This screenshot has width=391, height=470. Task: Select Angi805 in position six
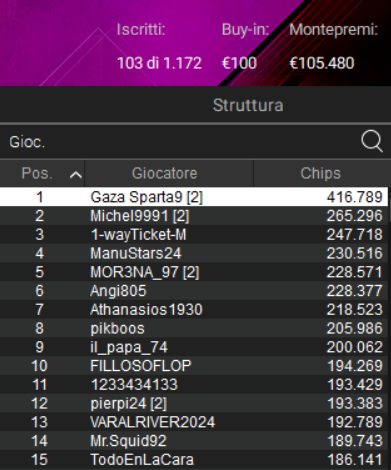pos(194,291)
